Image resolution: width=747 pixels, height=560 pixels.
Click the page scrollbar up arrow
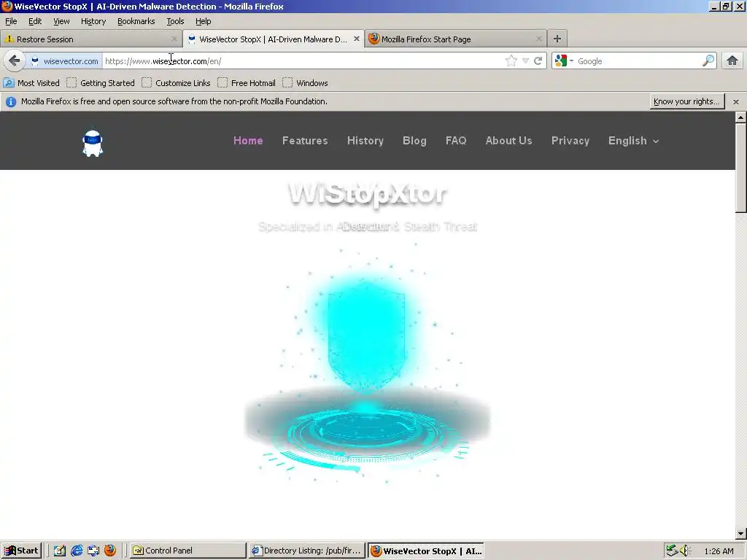[x=740, y=117]
